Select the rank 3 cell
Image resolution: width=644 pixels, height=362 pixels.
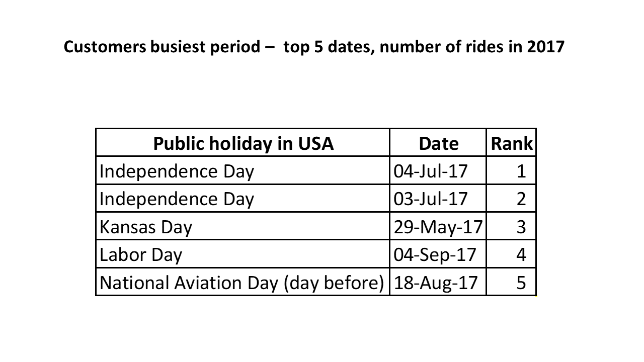(x=511, y=226)
